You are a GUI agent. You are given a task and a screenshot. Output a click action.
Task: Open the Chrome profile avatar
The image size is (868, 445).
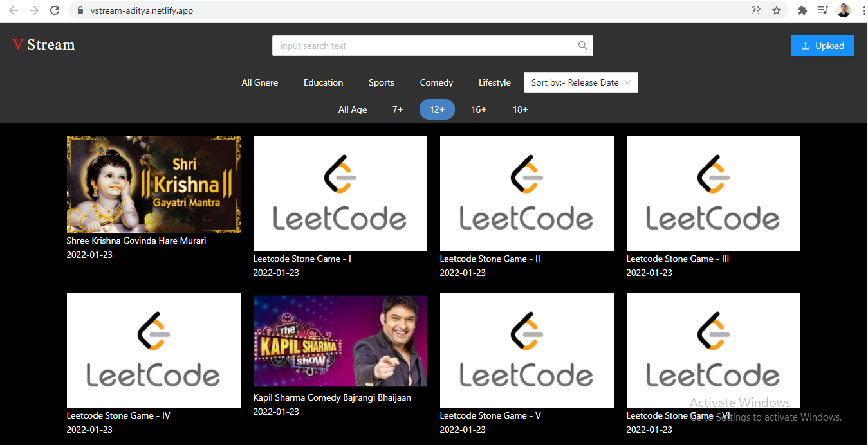pyautogui.click(x=844, y=10)
